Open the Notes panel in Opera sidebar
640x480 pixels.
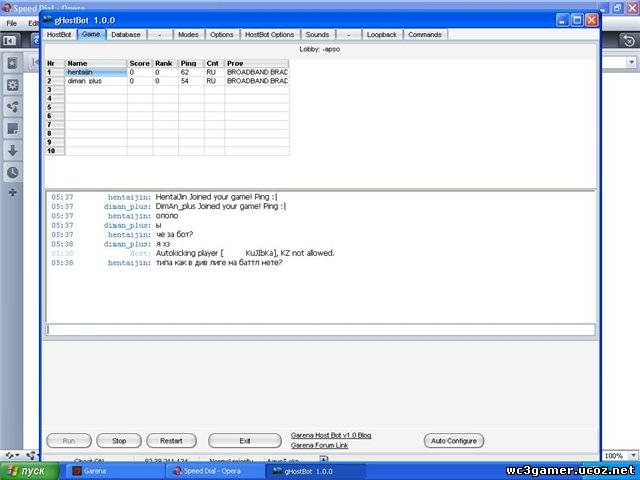[13, 129]
